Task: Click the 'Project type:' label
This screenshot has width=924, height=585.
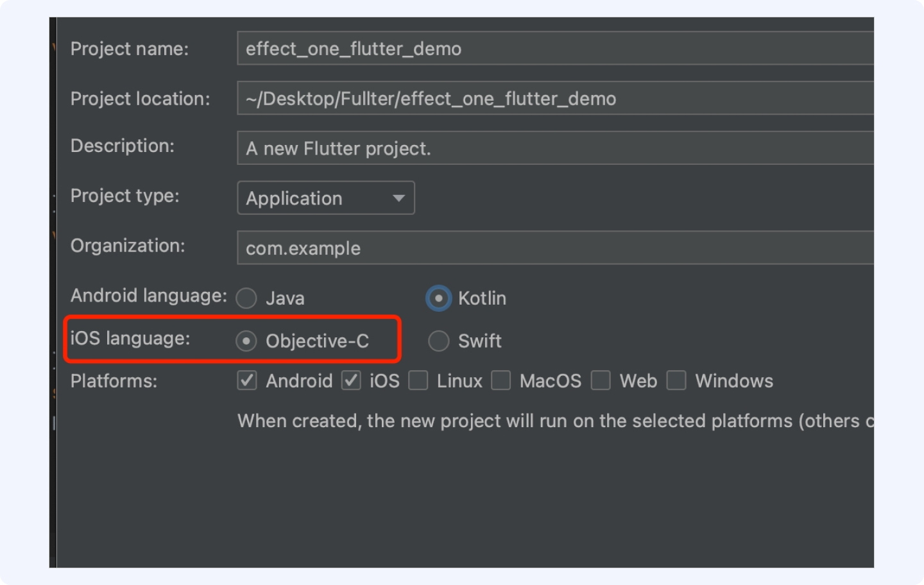Action: click(124, 196)
